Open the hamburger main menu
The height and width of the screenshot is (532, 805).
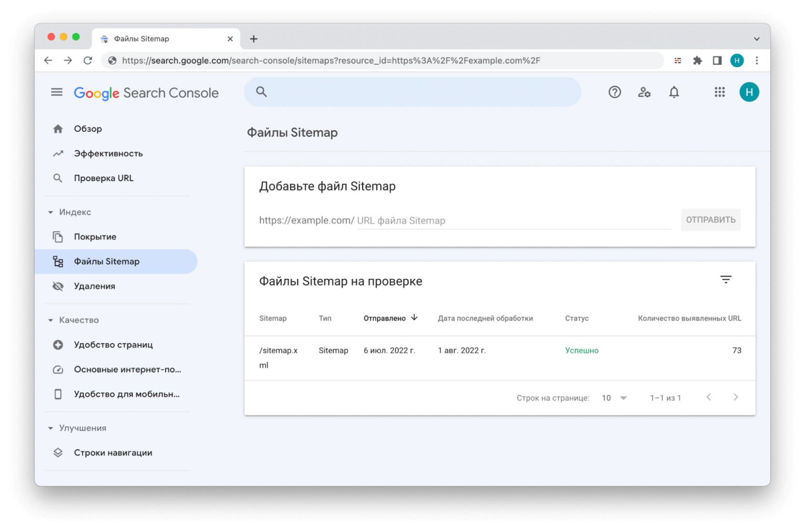click(57, 92)
